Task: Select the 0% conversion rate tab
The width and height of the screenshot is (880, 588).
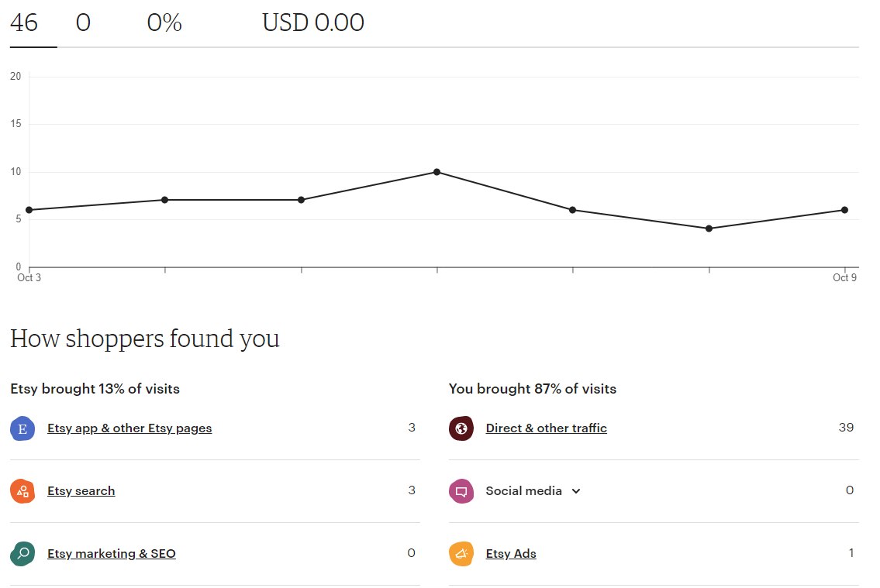Action: [x=164, y=23]
